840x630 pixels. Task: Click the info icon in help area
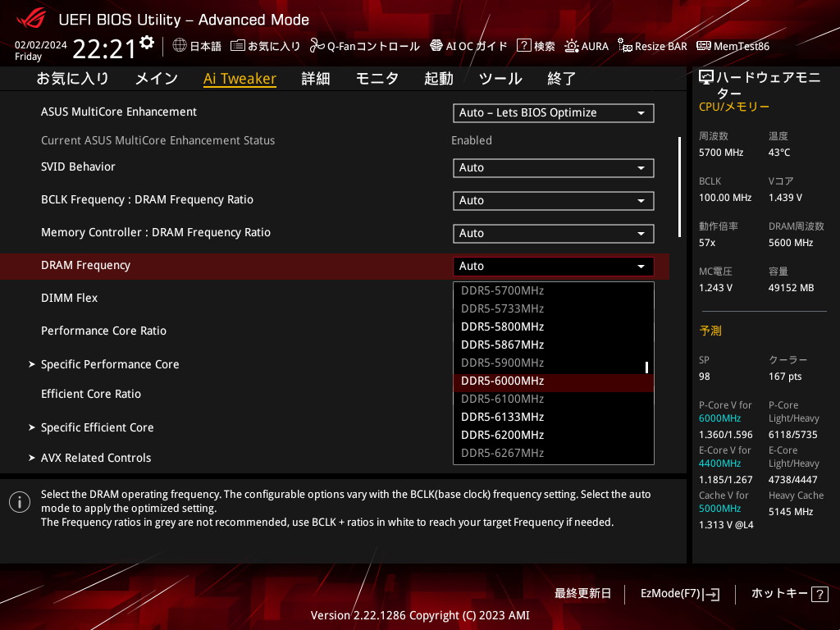pos(20,502)
